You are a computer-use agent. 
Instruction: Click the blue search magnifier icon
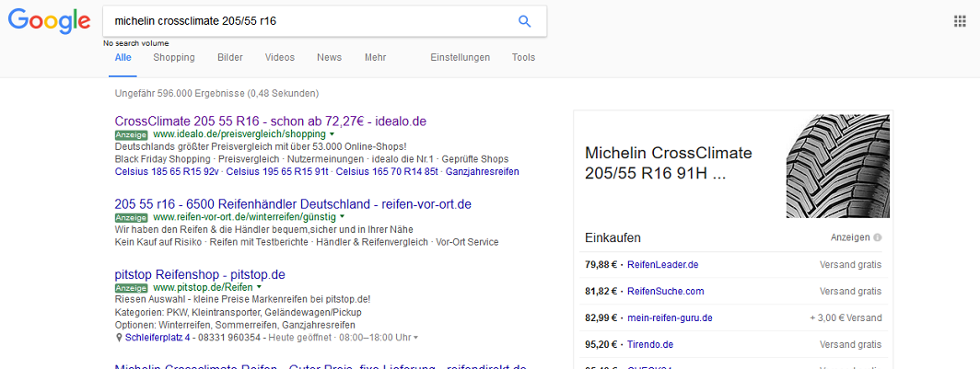click(524, 21)
